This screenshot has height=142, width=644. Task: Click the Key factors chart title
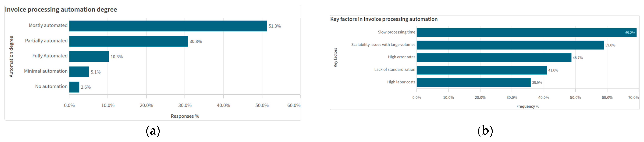tap(384, 19)
